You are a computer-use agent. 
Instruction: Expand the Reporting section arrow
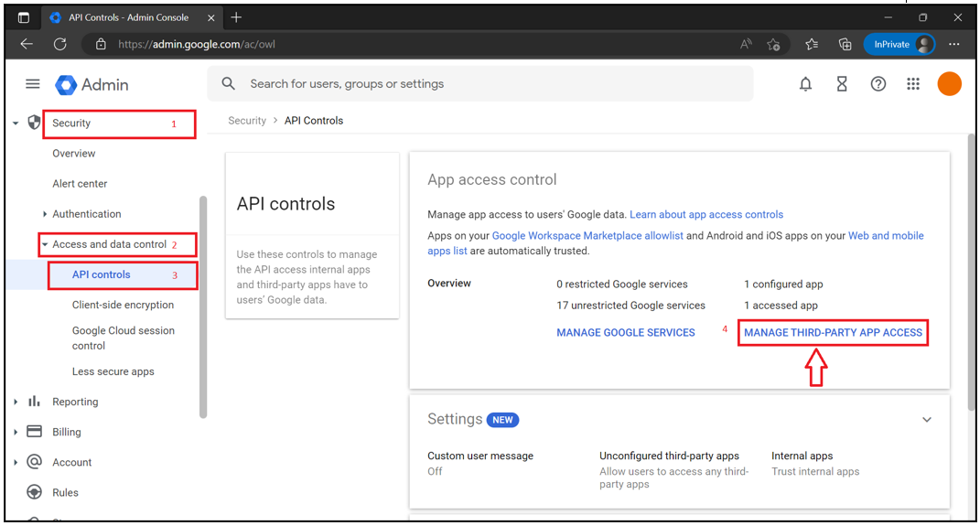(16, 402)
